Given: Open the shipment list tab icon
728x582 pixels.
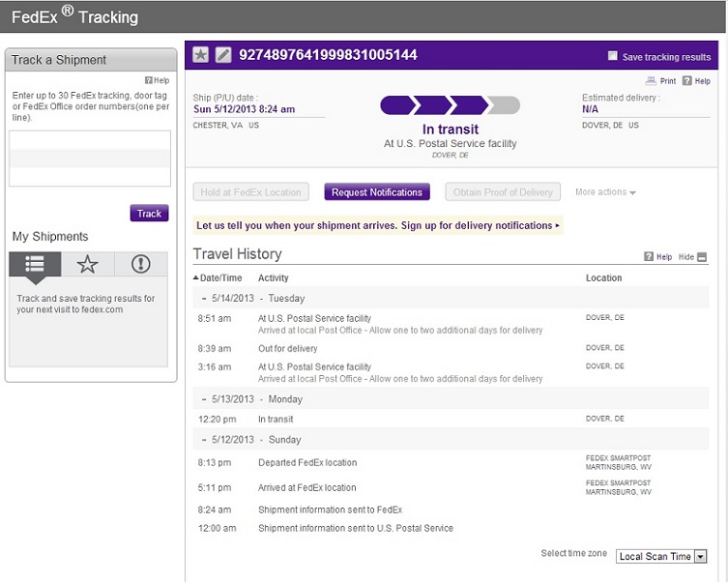Looking at the screenshot, I should click(x=35, y=264).
